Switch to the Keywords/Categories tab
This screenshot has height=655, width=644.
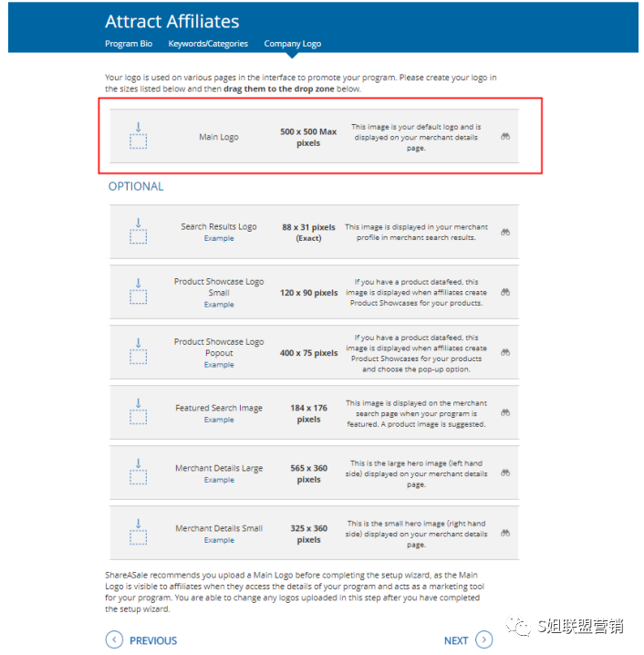tap(208, 44)
